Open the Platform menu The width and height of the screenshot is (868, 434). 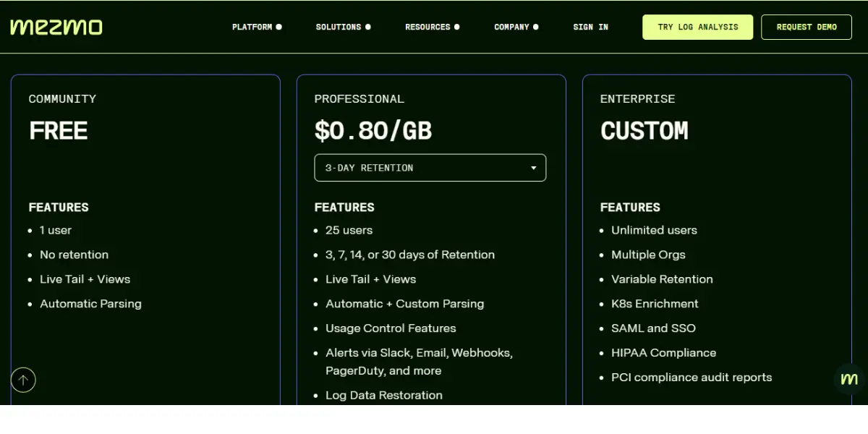257,27
